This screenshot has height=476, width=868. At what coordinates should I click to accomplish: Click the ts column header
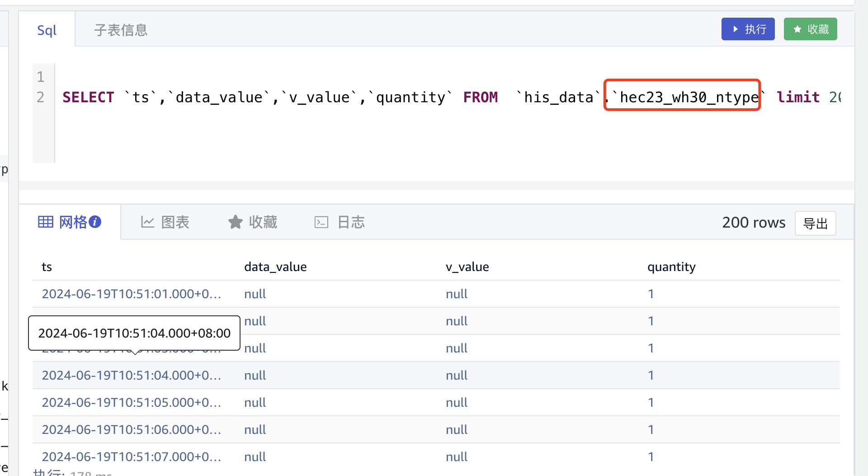47,267
